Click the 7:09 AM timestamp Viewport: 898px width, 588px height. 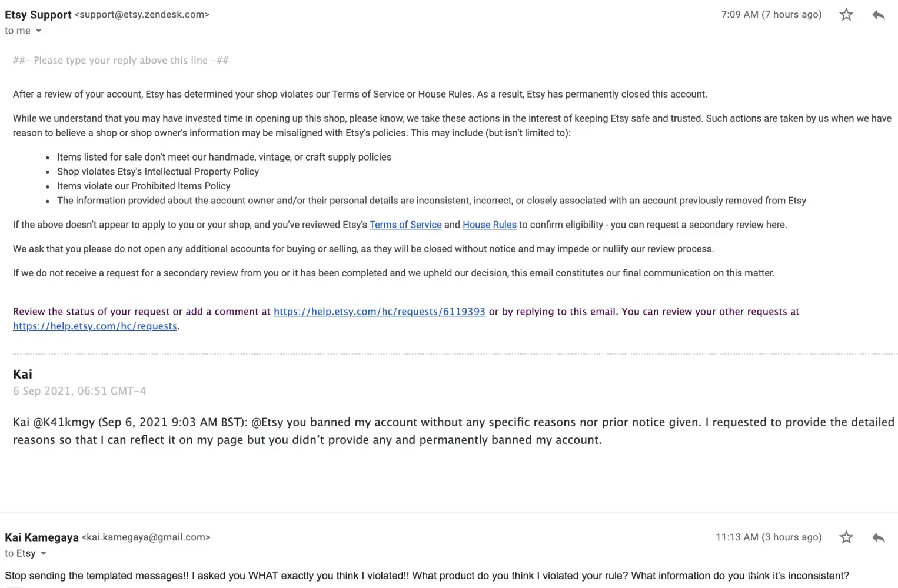pyautogui.click(x=771, y=15)
